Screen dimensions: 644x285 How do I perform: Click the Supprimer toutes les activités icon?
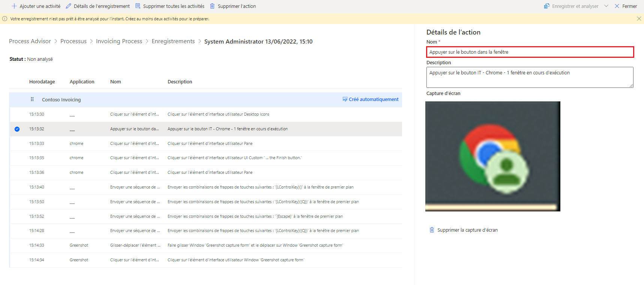138,6
